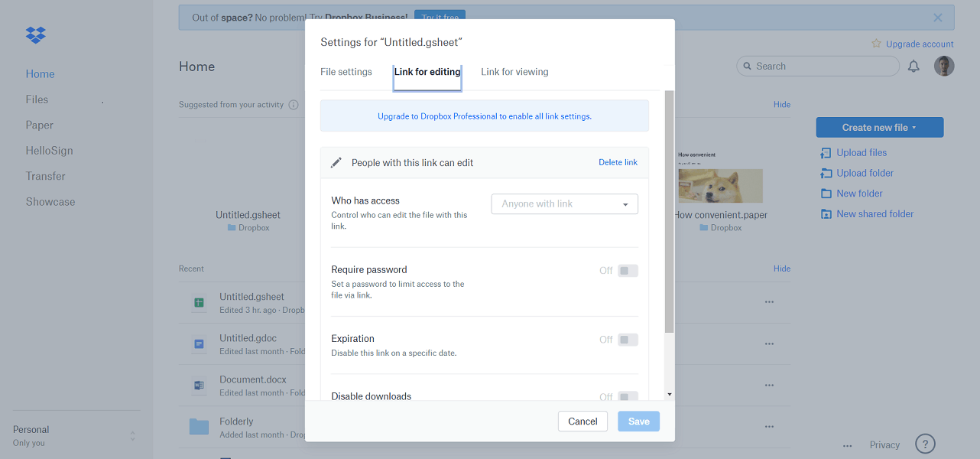This screenshot has height=459, width=980.
Task: Switch to the Link for viewing tab
Action: click(x=514, y=72)
